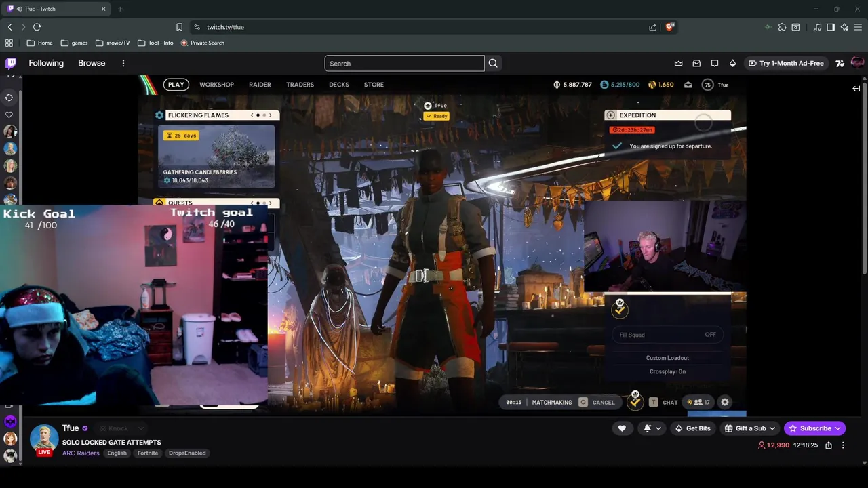This screenshot has height=488, width=868.
Task: Select the DECKS tab
Action: 338,85
